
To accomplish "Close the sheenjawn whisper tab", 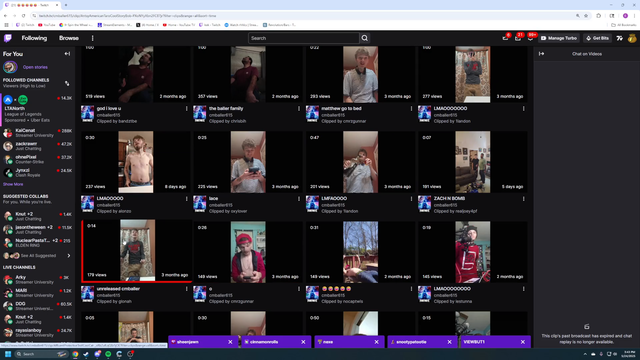I will click(230, 342).
